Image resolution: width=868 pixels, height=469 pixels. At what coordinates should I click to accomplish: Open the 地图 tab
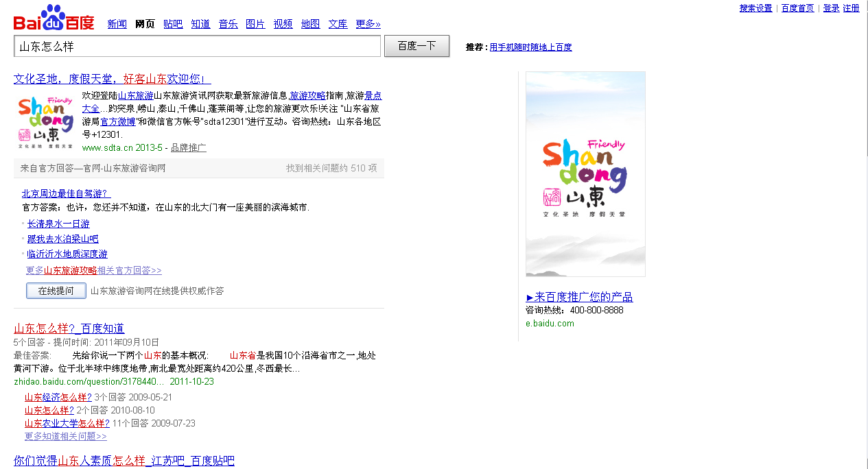[x=310, y=24]
